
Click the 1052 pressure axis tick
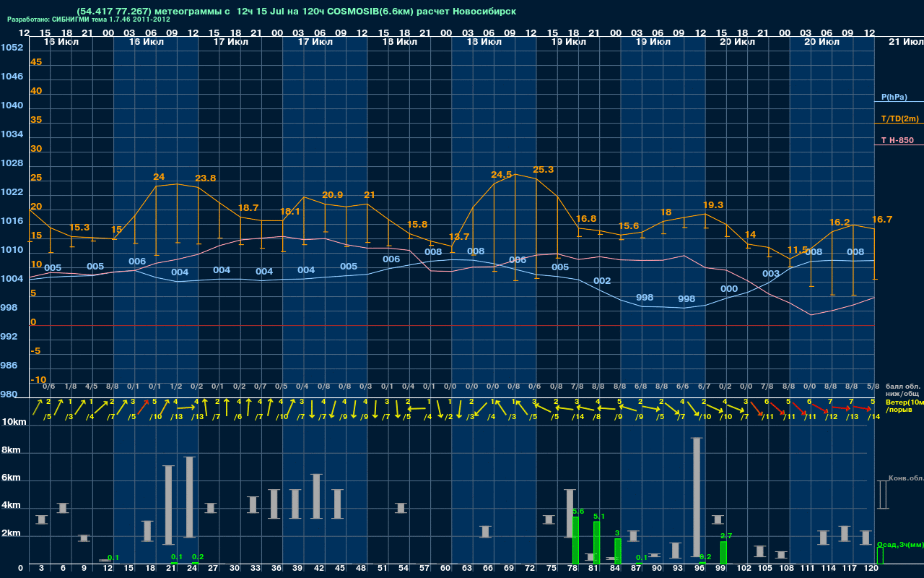[x=12, y=48]
